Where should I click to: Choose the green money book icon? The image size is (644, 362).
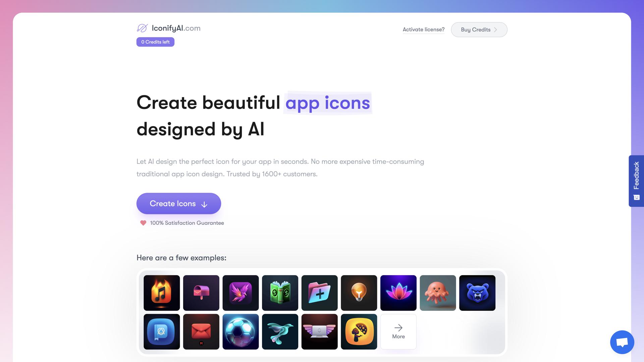(280, 293)
